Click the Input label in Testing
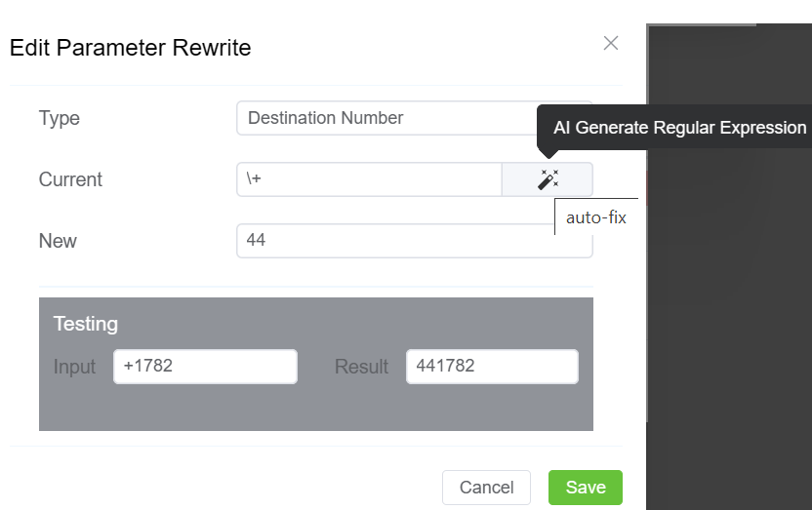This screenshot has width=812, height=510. click(74, 367)
